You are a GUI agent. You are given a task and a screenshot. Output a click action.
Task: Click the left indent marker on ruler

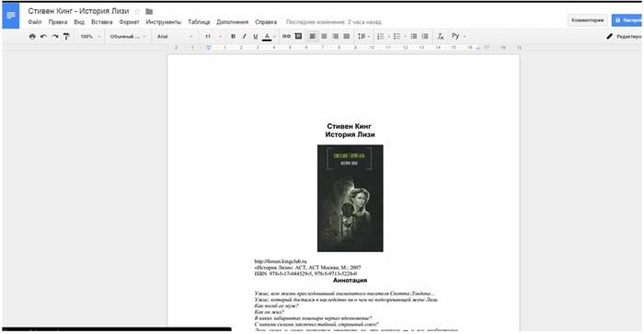click(209, 48)
